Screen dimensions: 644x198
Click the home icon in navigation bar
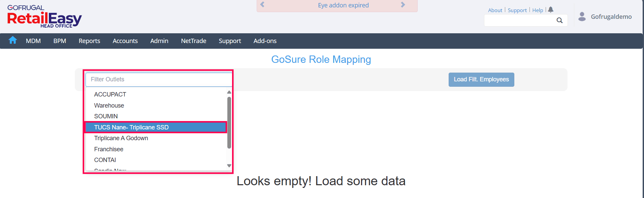13,40
